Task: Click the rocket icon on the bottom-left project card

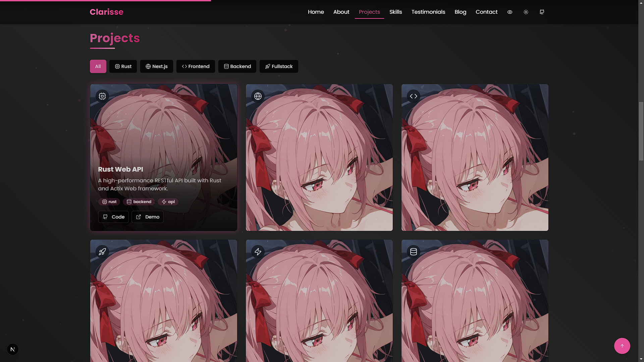Action: pyautogui.click(x=102, y=252)
